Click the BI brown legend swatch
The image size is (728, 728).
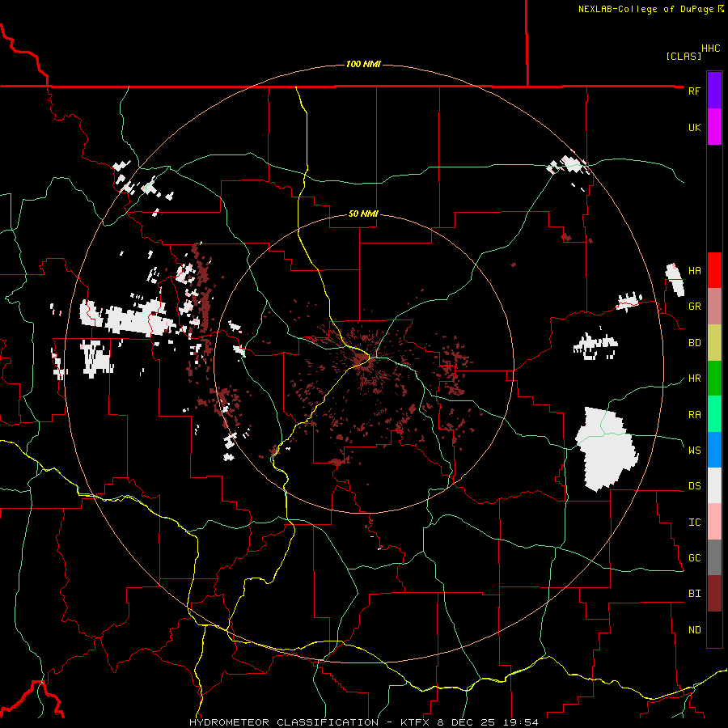[714, 594]
